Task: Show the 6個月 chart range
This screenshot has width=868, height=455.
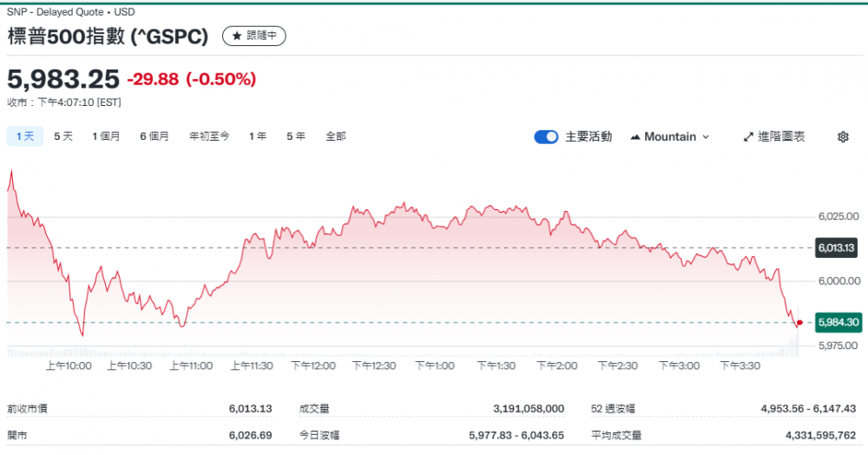Action: pyautogui.click(x=155, y=136)
